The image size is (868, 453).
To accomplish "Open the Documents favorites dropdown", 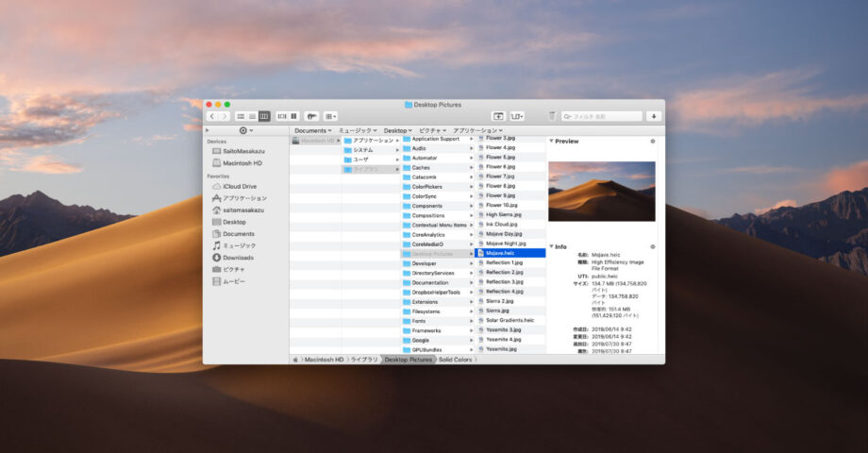I will pyautogui.click(x=312, y=130).
